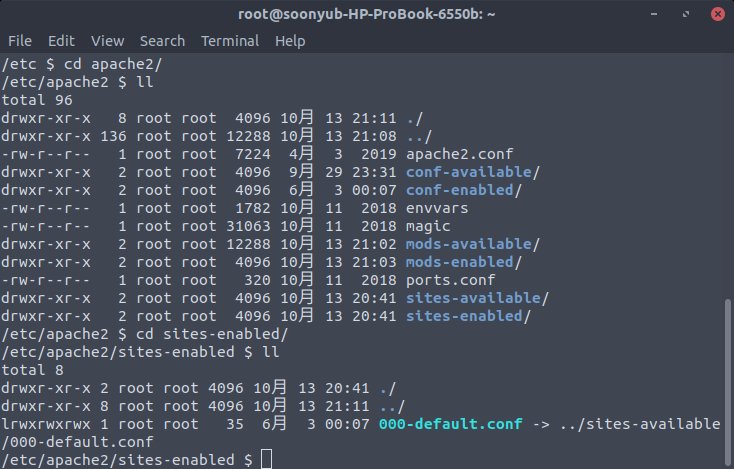The height and width of the screenshot is (469, 734).
Task: Click the conf-enabled directory entry
Action: coord(460,190)
